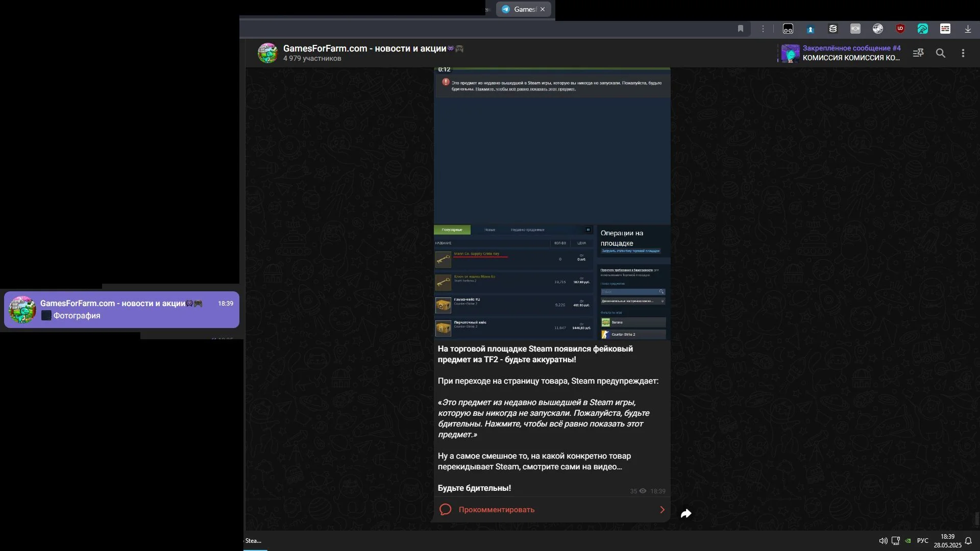Open the browser downloads arrow

point(968,29)
